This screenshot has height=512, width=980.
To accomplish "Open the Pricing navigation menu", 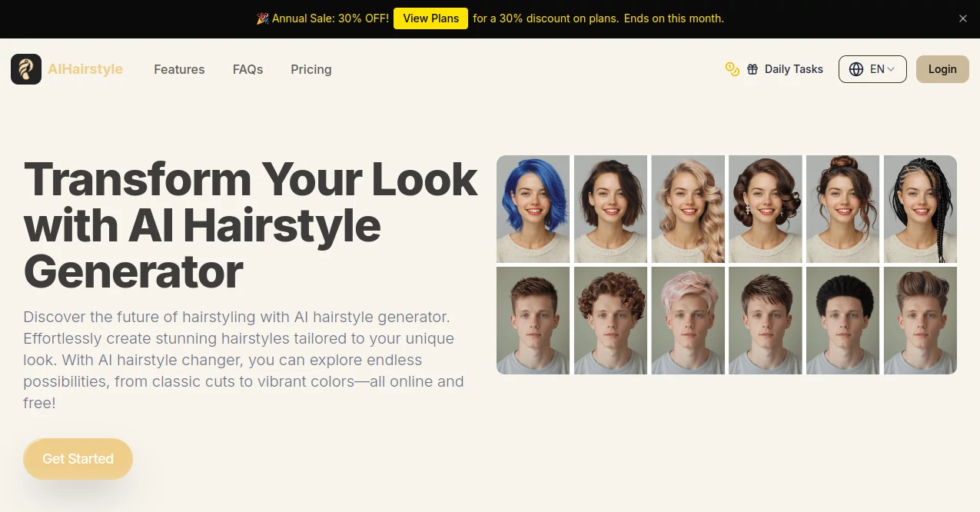I will pos(311,69).
